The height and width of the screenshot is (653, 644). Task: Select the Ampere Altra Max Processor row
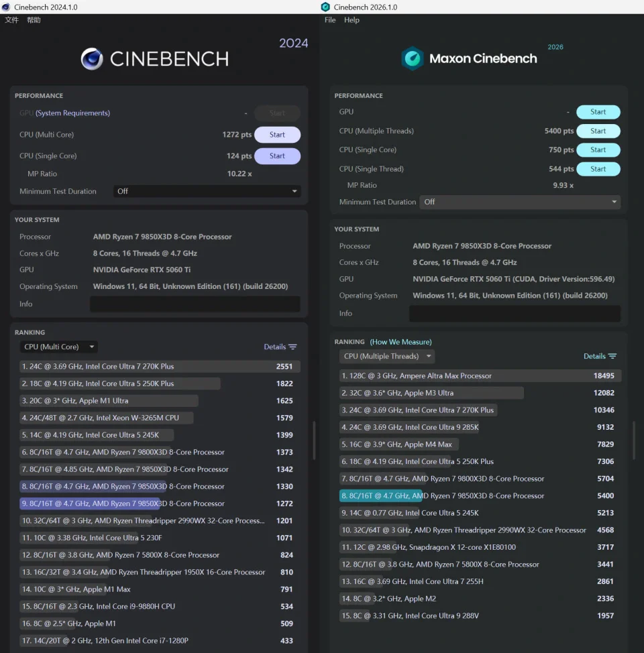(x=480, y=375)
